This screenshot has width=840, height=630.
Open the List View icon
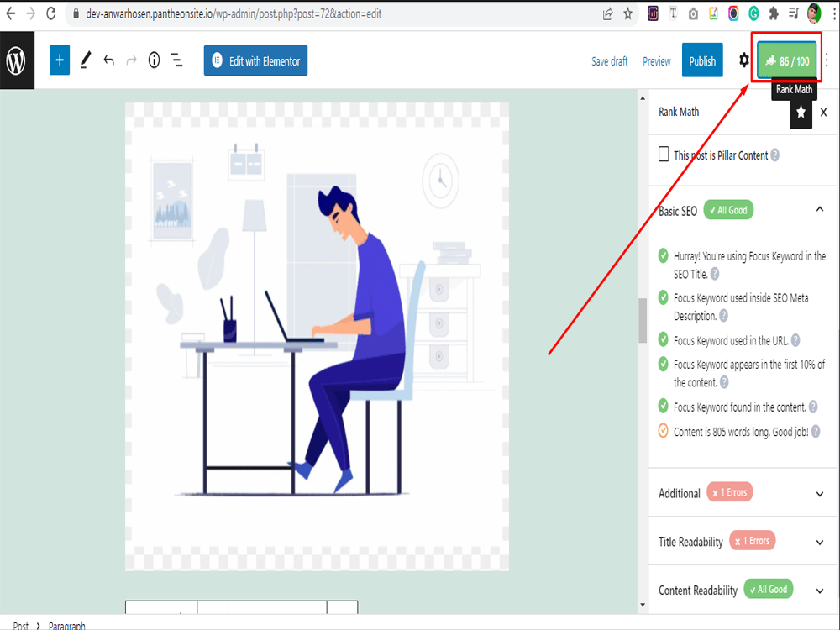coord(176,60)
